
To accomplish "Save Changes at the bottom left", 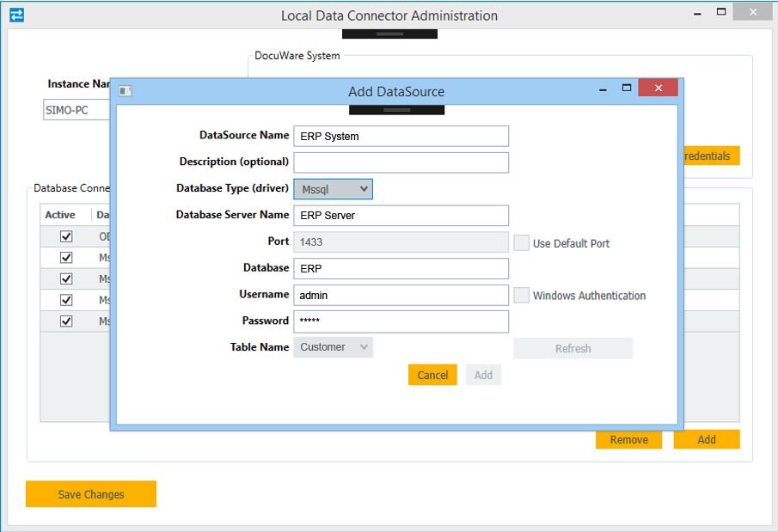I will (x=90, y=493).
